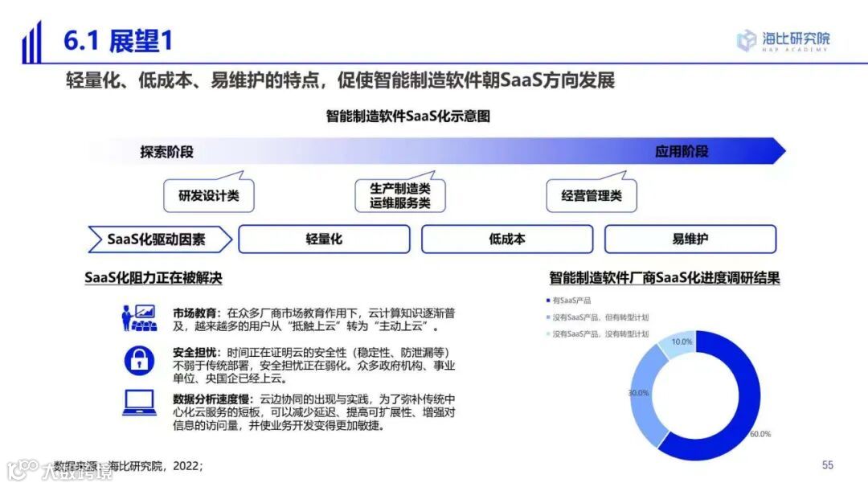Click the 数据分析速度慢 paragraph text

(314, 412)
